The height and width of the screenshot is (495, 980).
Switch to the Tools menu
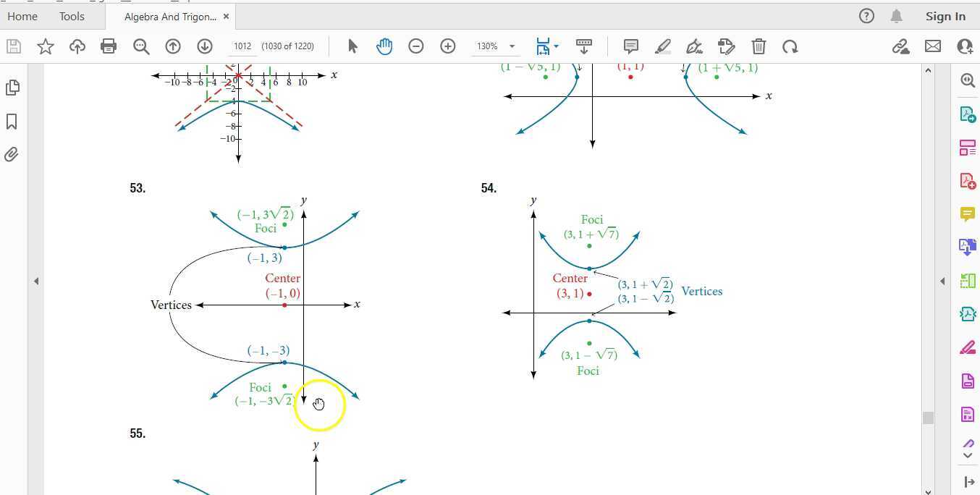click(x=71, y=15)
